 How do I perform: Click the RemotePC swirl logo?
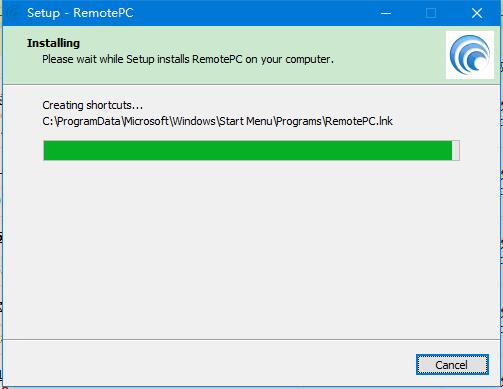click(470, 55)
